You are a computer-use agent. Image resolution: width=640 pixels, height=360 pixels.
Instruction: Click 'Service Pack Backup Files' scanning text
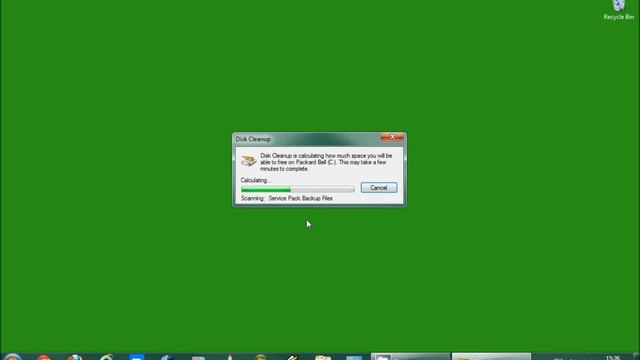pos(300,198)
